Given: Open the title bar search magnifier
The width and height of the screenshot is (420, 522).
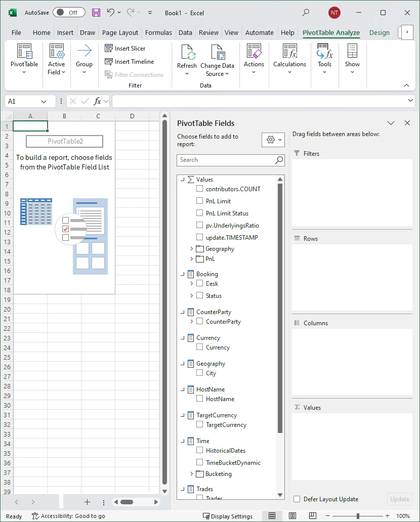Looking at the screenshot, I should point(306,13).
